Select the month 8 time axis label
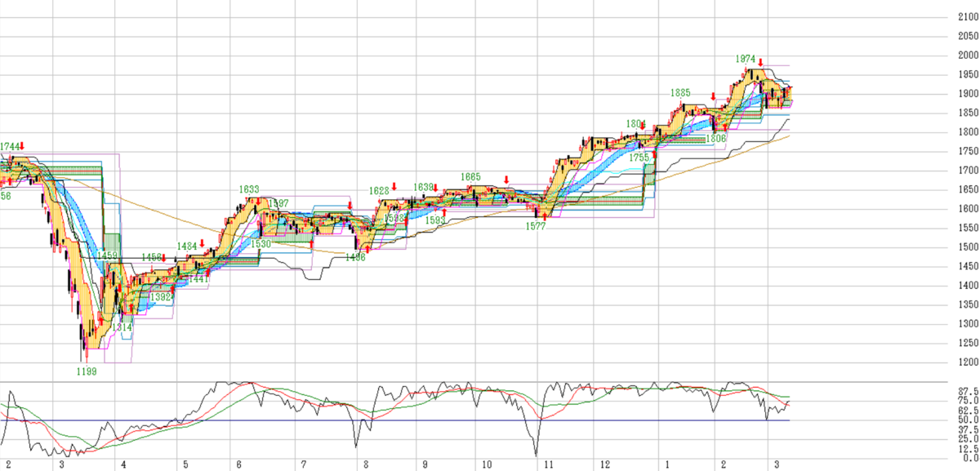The height and width of the screenshot is (471, 980). [x=367, y=464]
